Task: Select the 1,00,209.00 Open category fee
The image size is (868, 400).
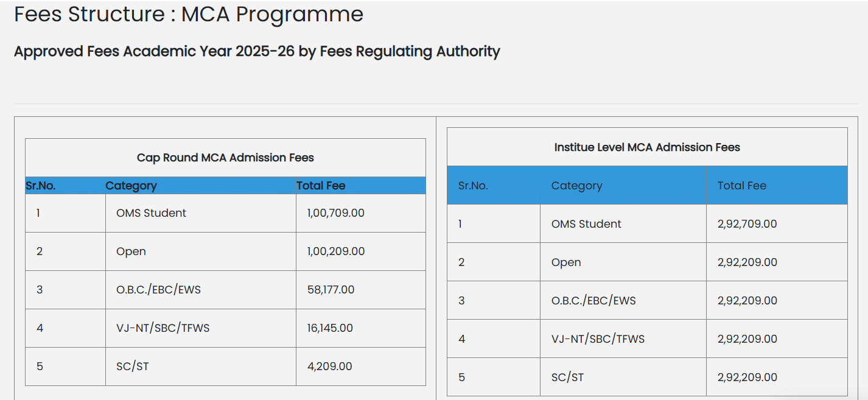Action: pos(335,251)
